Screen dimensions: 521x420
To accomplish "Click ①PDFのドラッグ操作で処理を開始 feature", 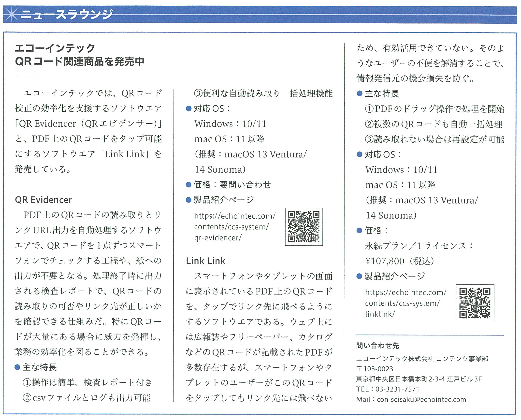I will tap(435, 109).
